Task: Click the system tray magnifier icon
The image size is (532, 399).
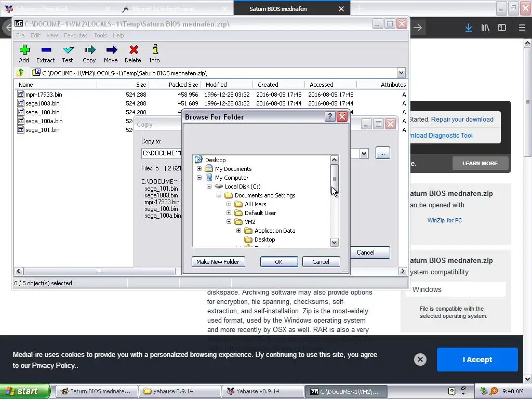Action: coord(494,391)
